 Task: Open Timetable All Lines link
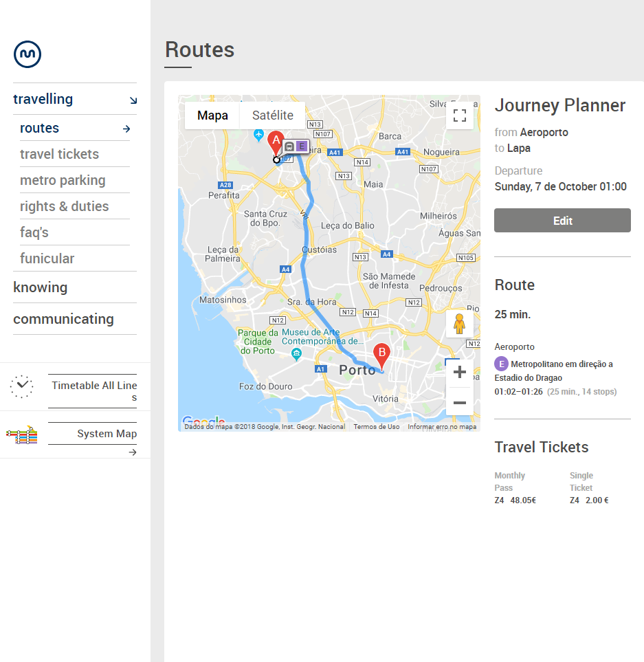click(x=94, y=391)
